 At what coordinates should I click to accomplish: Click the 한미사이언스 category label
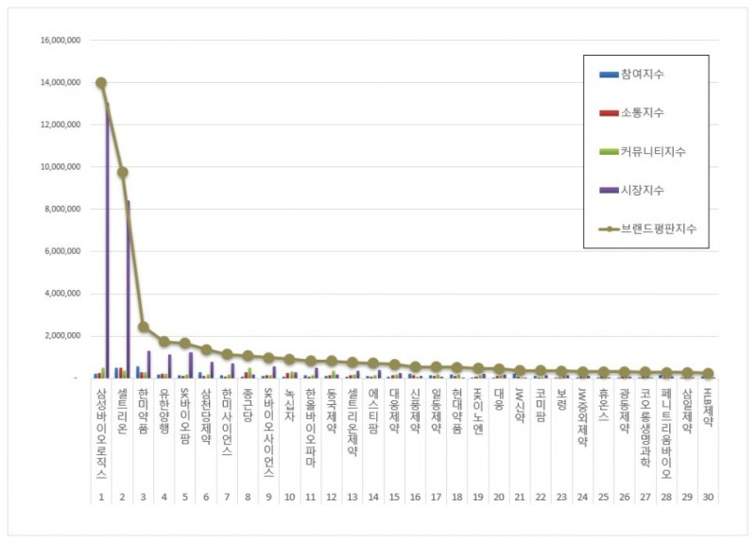point(227,421)
